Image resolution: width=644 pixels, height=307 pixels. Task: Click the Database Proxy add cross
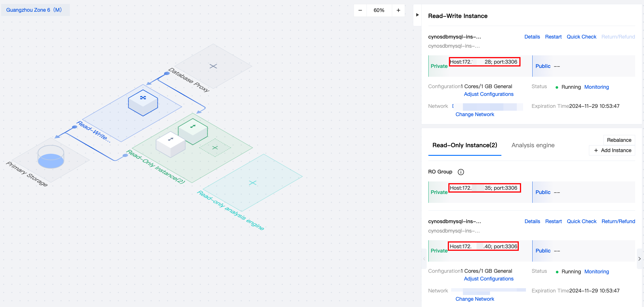[213, 66]
